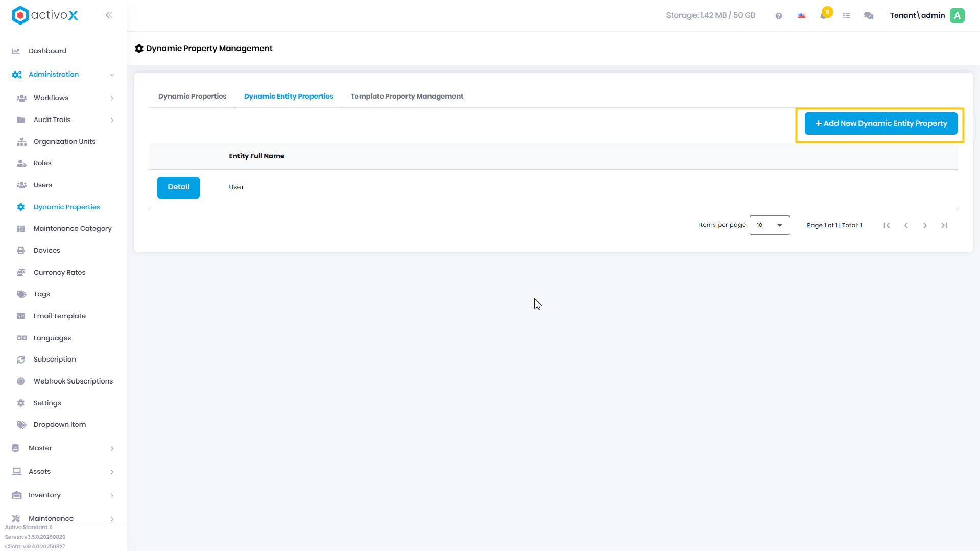Click Add New Dynamic Entity Property
Screen dimensions: 980x551
pyautogui.click(x=881, y=124)
